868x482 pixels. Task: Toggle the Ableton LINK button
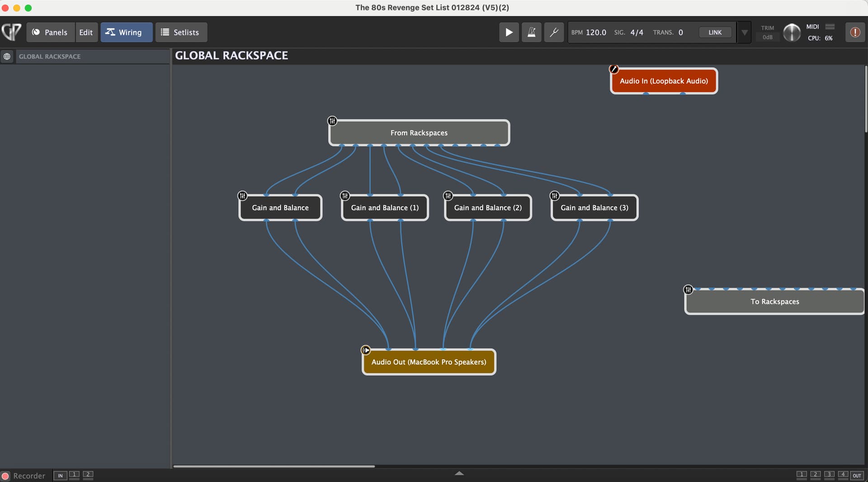pyautogui.click(x=715, y=32)
